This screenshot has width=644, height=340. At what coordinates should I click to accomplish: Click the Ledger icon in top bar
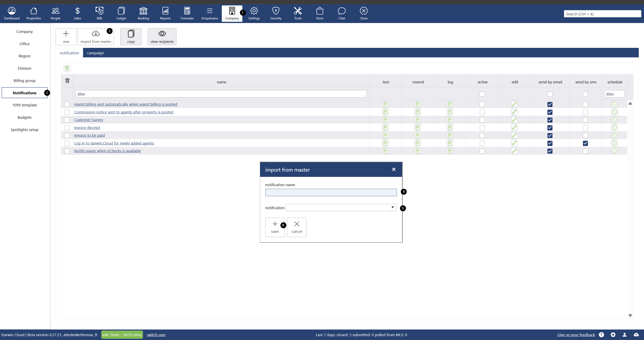tap(121, 13)
